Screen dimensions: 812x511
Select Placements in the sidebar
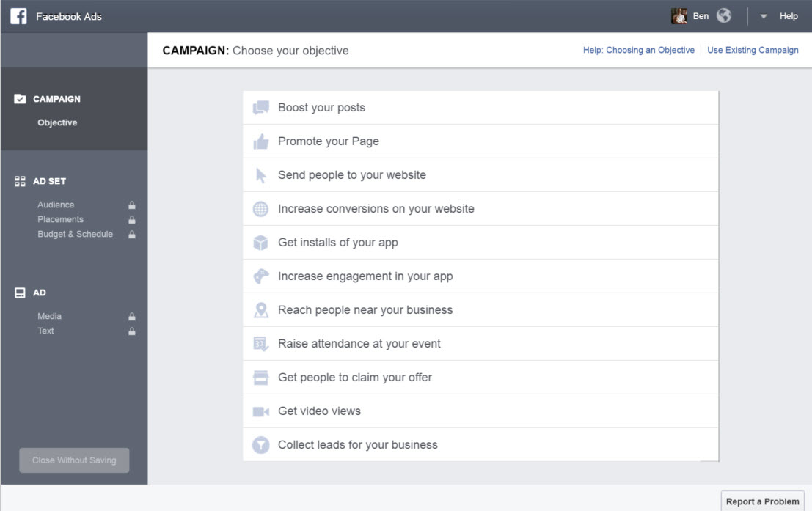60,219
